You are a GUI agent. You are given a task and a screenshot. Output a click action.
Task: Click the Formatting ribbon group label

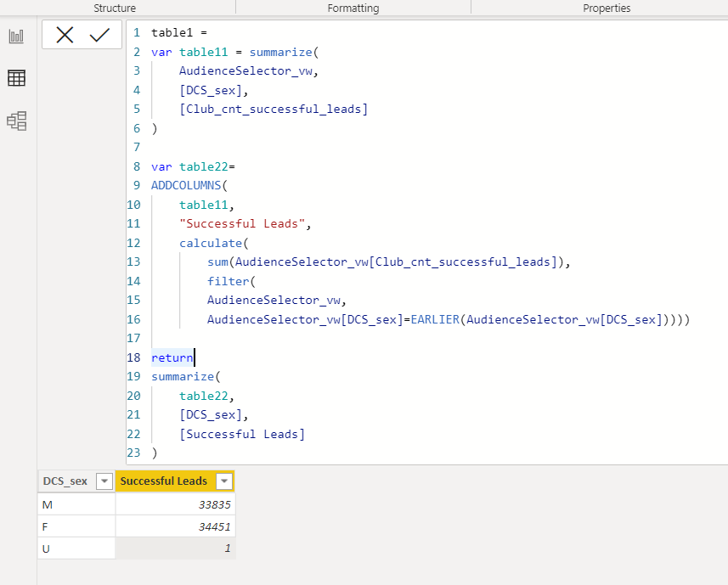click(x=353, y=8)
